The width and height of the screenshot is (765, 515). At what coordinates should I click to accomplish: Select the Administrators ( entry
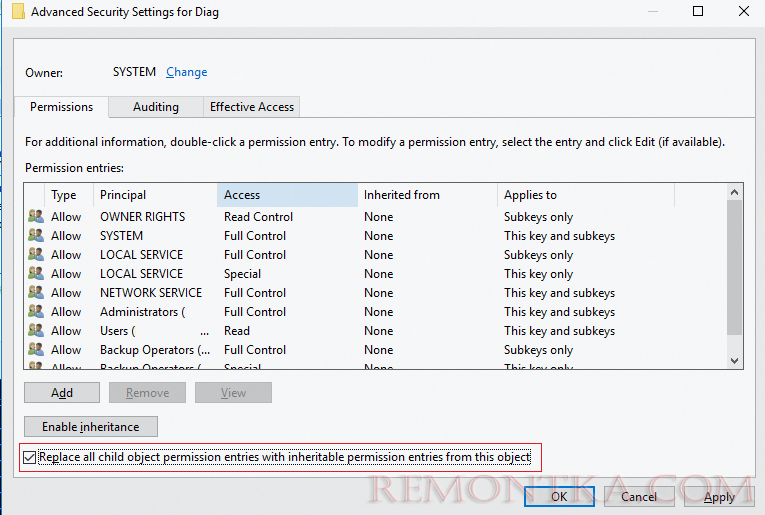(142, 312)
